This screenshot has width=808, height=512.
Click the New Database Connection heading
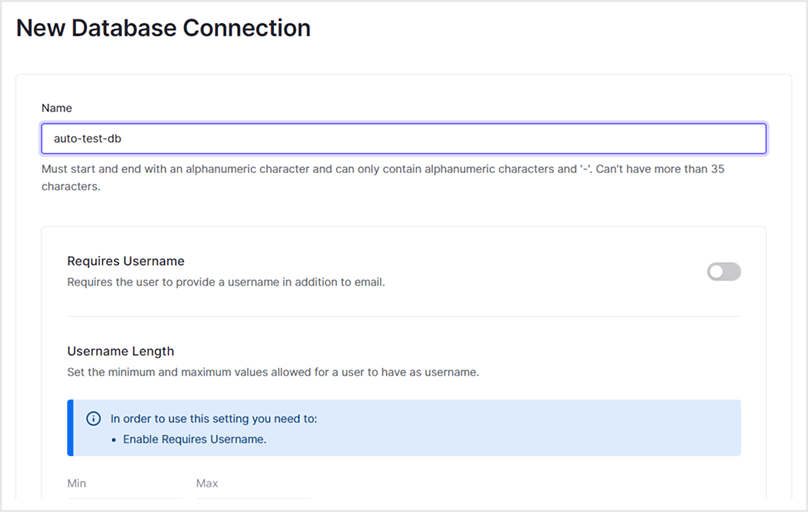163,28
